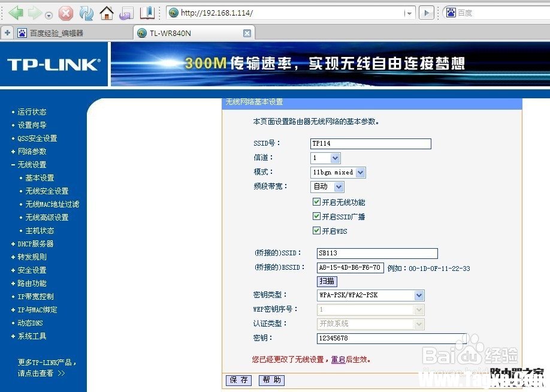Click 更多TP-LINK产品 link
The width and height of the screenshot is (550, 392).
47,367
